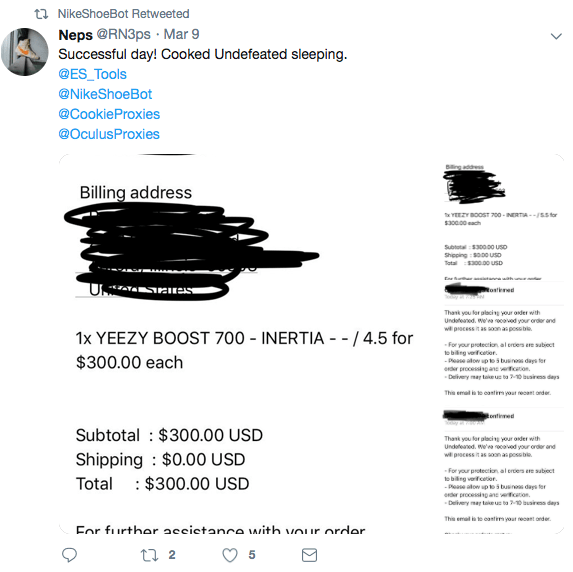The image size is (573, 572).
Task: Open the @CookieProxies mention
Action: tap(109, 114)
